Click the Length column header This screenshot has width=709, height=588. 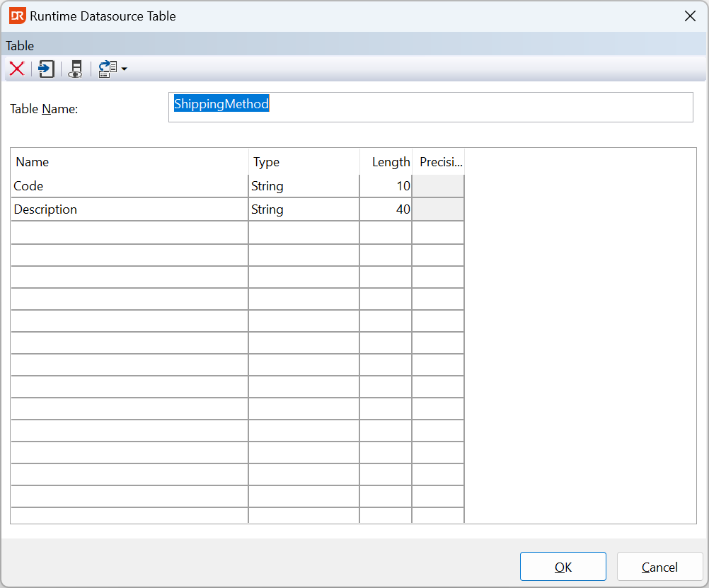pyautogui.click(x=386, y=162)
